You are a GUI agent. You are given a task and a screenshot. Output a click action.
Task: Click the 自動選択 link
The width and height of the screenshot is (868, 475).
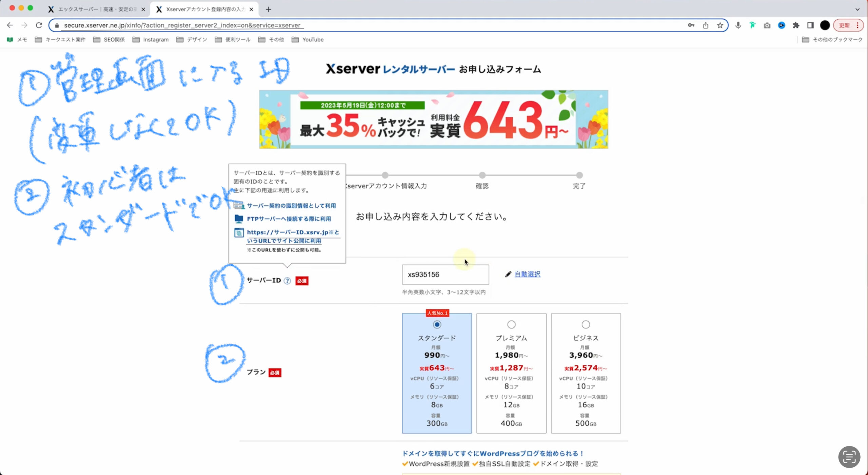click(x=527, y=274)
